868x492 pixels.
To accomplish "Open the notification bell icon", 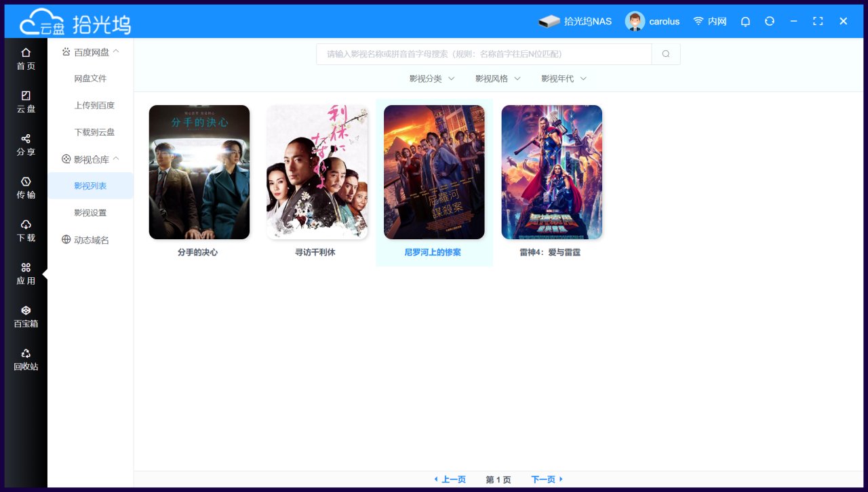I will pyautogui.click(x=745, y=21).
